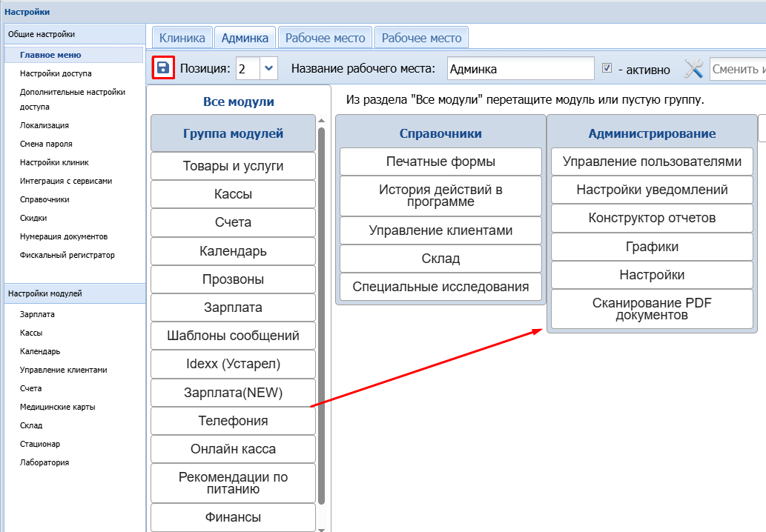Select the Телефония module
Screen dimensions: 766x532
pyautogui.click(x=233, y=421)
